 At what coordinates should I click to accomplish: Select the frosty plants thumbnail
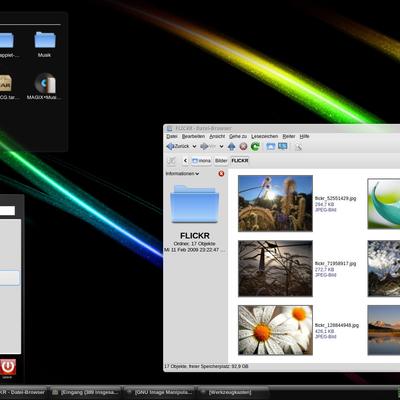pyautogui.click(x=384, y=268)
